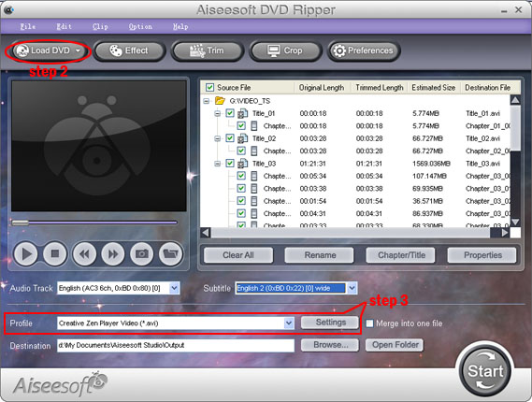This screenshot has height=402, width=532.
Task: Play the preview video
Action: pos(26,253)
